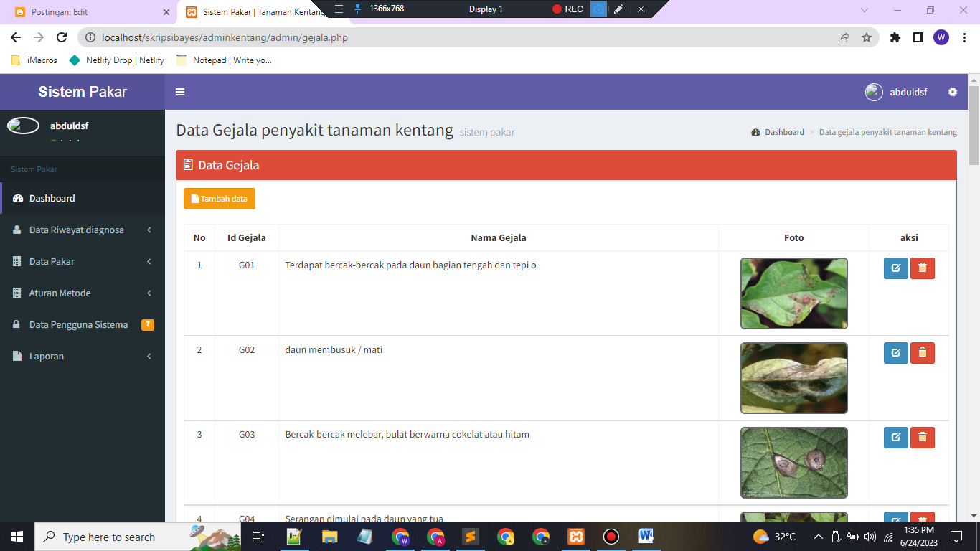Open Chrome tab search dropdown arrow
The image size is (980, 551).
point(864,10)
